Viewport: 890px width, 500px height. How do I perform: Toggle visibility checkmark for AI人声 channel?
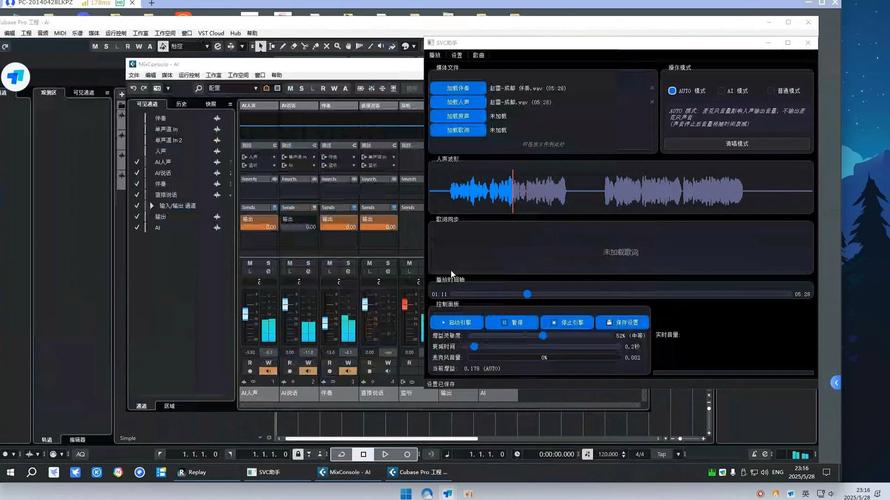click(137, 162)
